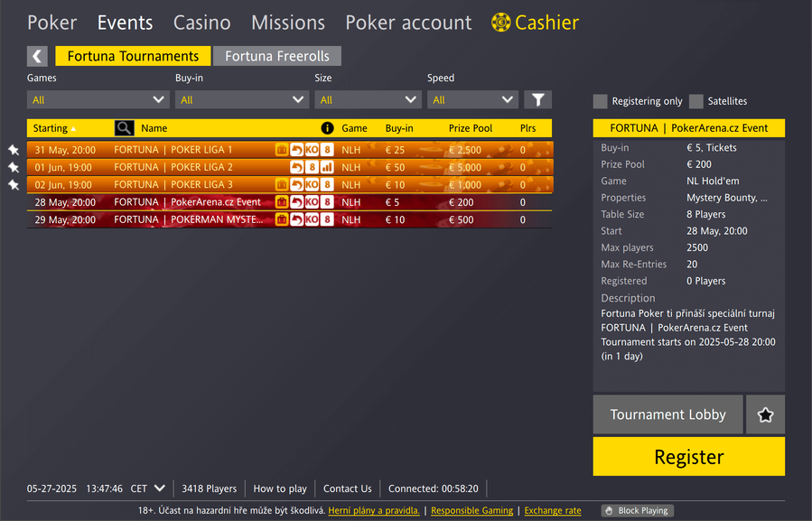Image resolution: width=812 pixels, height=521 pixels.
Task: Switch to Fortuna Freerolls tab
Action: click(x=277, y=56)
